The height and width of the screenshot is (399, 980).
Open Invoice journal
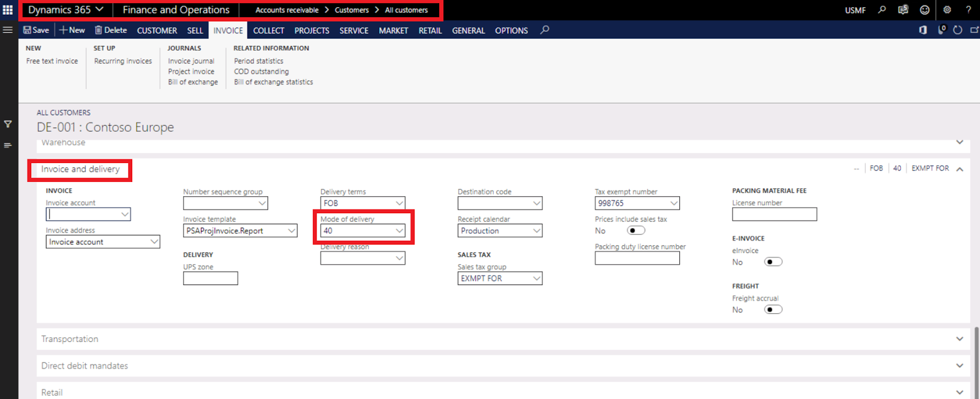pos(191,61)
